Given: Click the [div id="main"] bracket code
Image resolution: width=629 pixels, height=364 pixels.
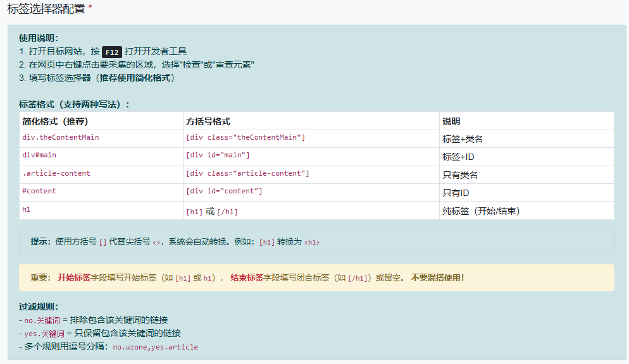Looking at the screenshot, I should (x=218, y=155).
